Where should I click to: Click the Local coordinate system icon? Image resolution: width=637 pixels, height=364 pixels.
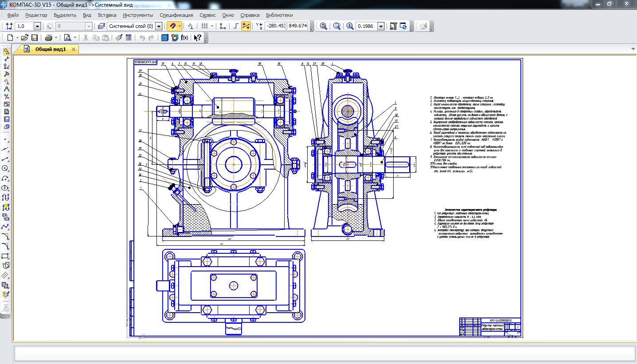(x=223, y=26)
